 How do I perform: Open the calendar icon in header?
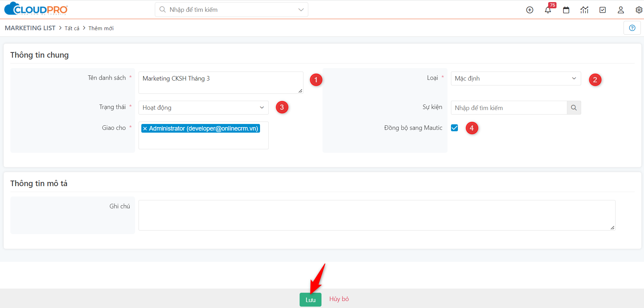[x=566, y=10]
